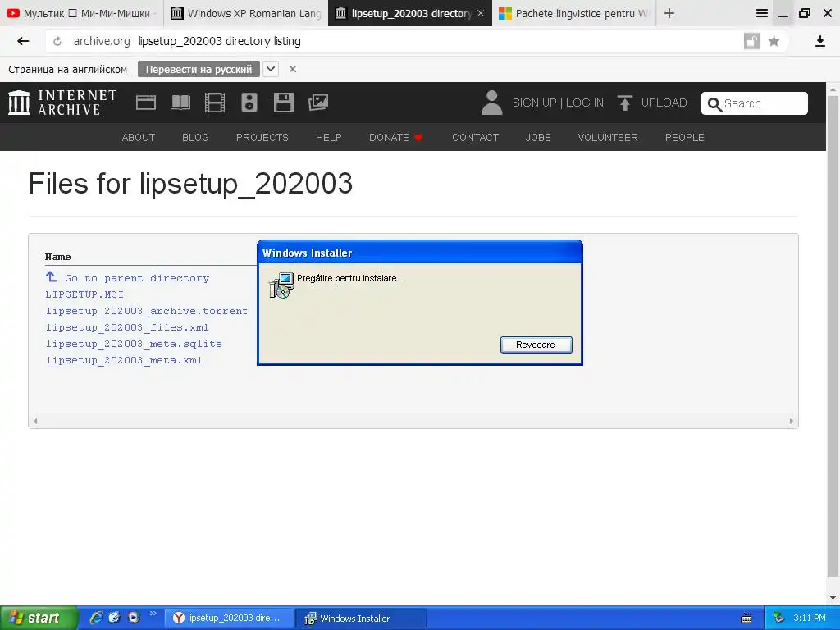Switch to the Мультик Ми-Ми-Мишки tab
Viewport: 840px width, 630px height.
pyautogui.click(x=81, y=13)
